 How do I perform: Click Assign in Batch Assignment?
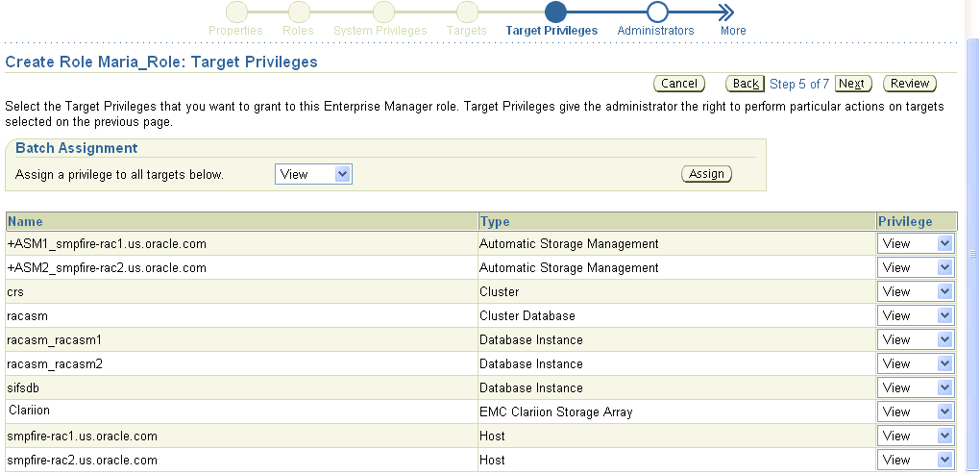[706, 174]
